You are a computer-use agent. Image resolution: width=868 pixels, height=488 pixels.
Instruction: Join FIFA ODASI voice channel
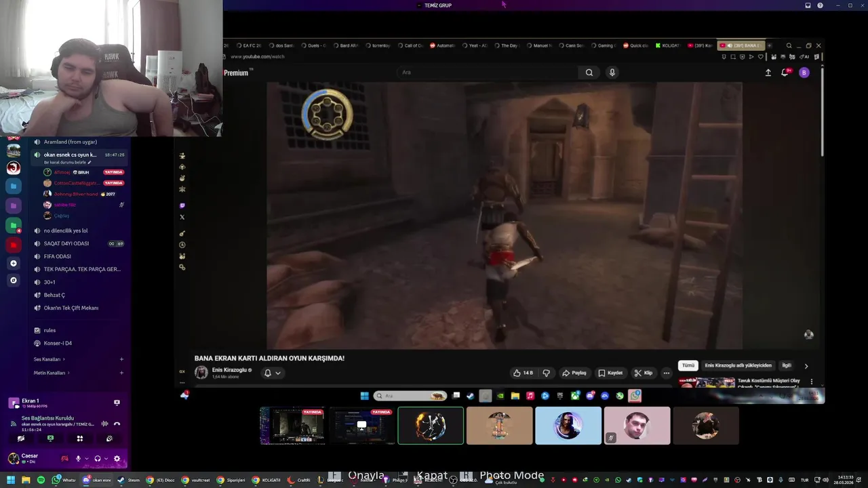pyautogui.click(x=58, y=256)
